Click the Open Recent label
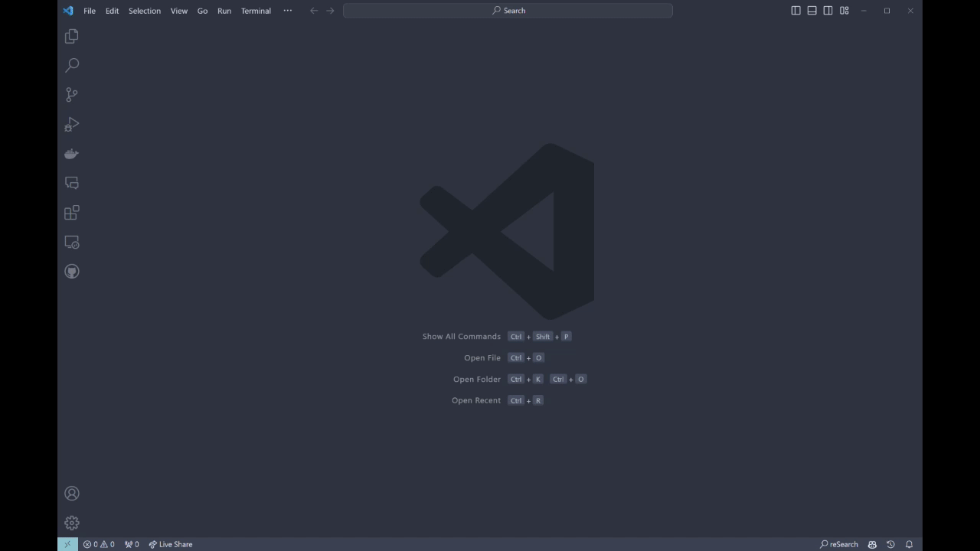Screen dimensions: 980x551 476,401
